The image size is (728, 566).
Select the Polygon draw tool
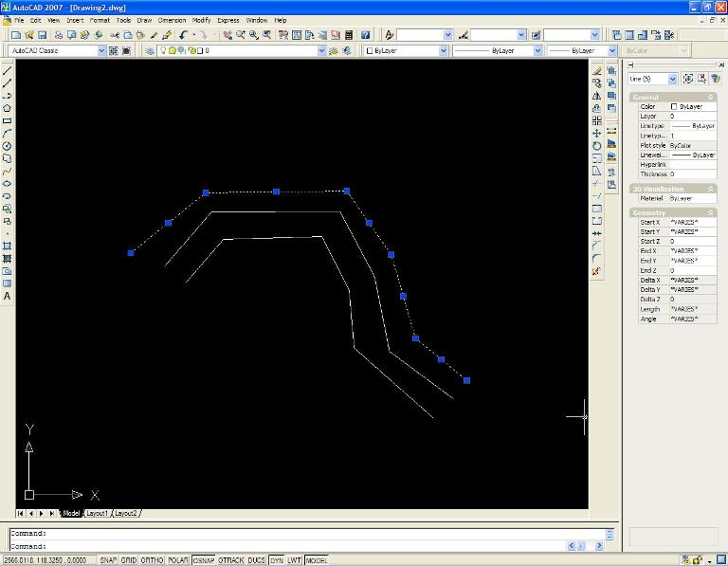(x=7, y=108)
